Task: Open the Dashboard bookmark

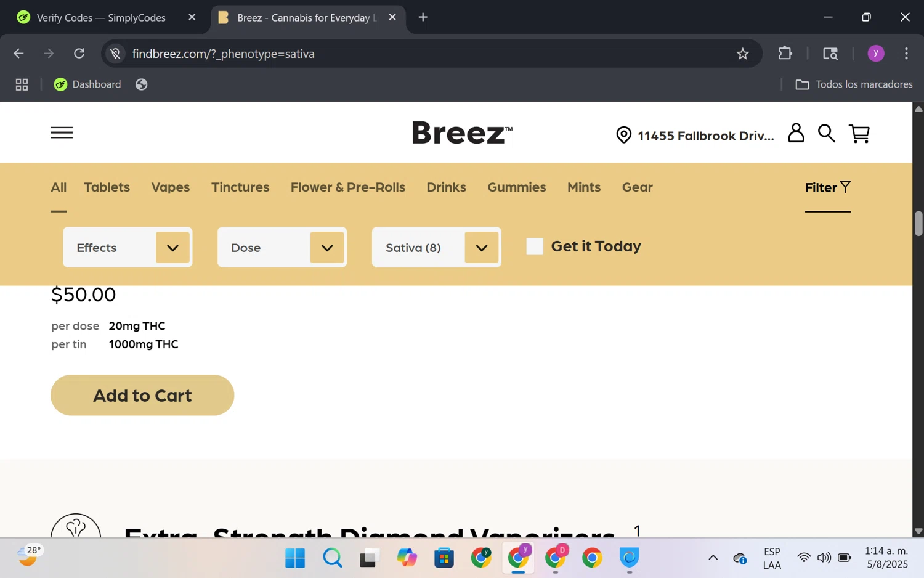Action: coord(87,84)
